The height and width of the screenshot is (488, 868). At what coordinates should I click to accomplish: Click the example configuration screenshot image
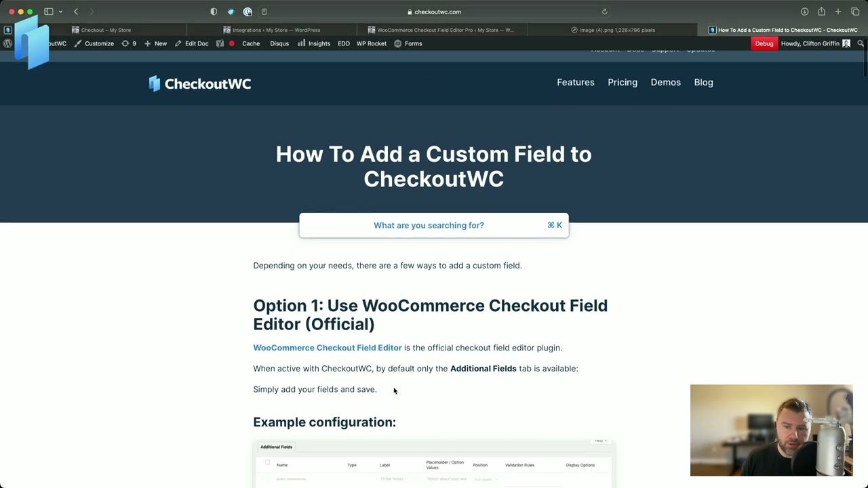tap(434, 464)
